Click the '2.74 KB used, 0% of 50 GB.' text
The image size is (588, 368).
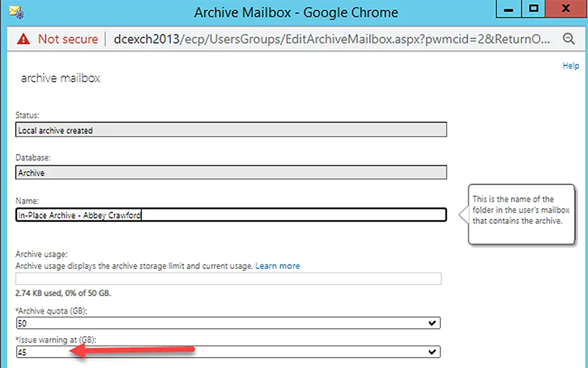[x=63, y=293]
